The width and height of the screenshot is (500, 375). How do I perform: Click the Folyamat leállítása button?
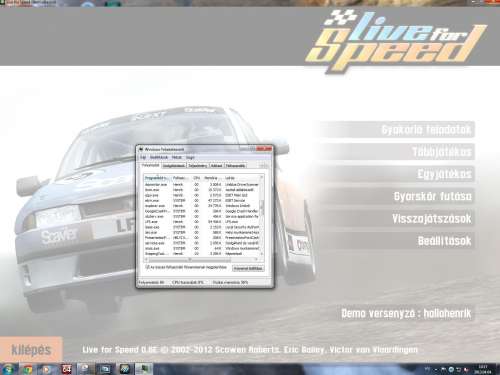click(248, 268)
